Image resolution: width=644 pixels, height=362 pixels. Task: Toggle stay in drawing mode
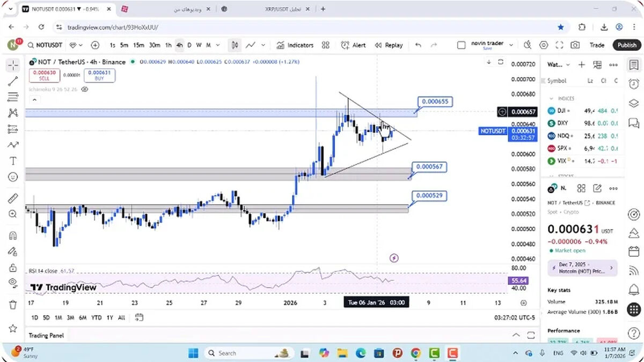[x=13, y=251]
